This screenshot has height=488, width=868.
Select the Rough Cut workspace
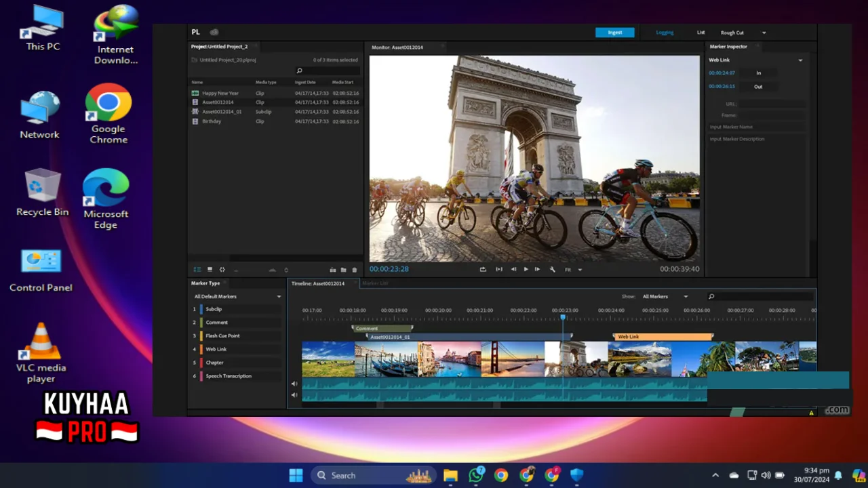point(732,33)
